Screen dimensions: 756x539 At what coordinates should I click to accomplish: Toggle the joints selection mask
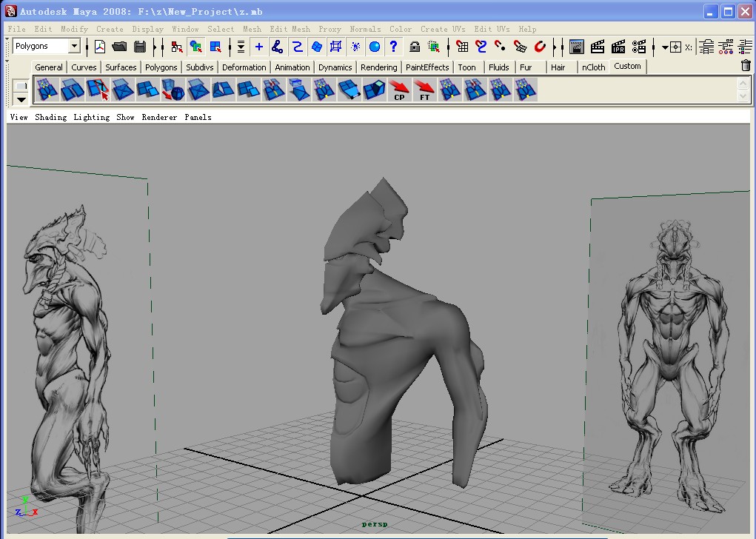[278, 47]
